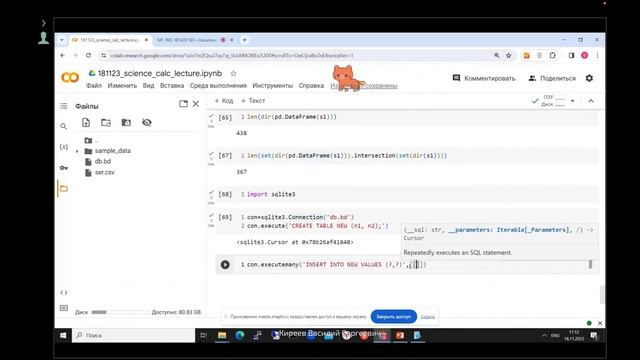Click the notebook vertical scrollbar
Screen dimensions: 640x360
point(602,295)
